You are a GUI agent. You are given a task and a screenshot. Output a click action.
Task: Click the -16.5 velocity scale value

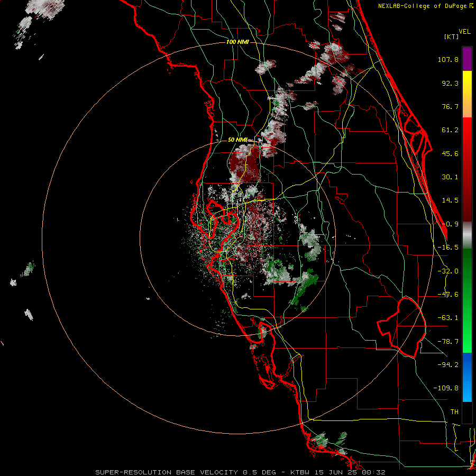tap(448, 248)
